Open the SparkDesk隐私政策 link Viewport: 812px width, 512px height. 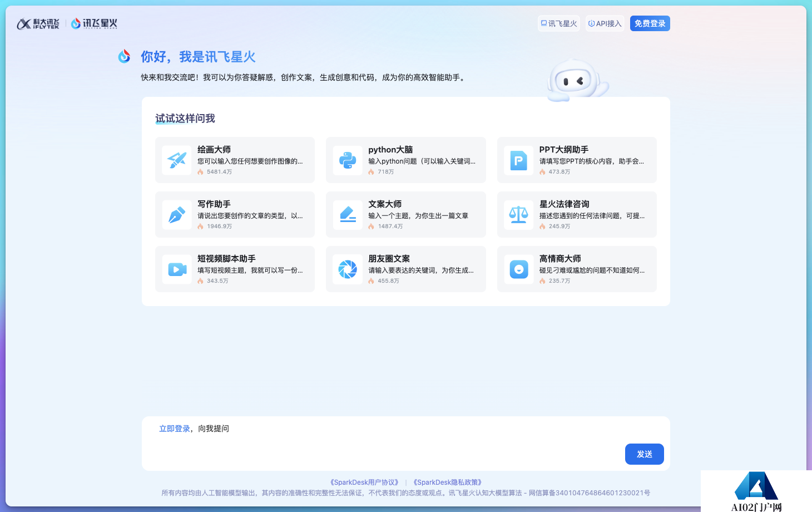click(x=447, y=483)
